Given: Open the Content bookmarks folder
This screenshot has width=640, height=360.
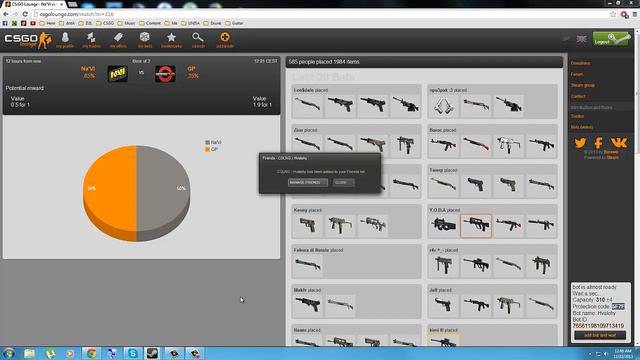Looking at the screenshot, I should (x=150, y=23).
